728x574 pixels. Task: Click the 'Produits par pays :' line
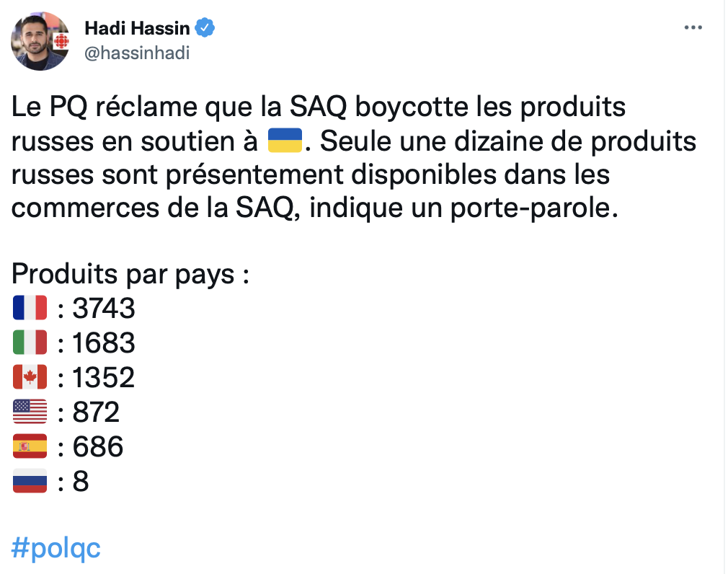coord(130,274)
